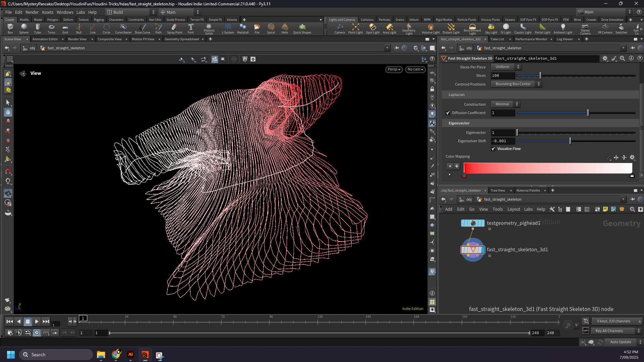The height and width of the screenshot is (362, 644).
Task: Select the Metaball shelf tool
Action: click(243, 29)
